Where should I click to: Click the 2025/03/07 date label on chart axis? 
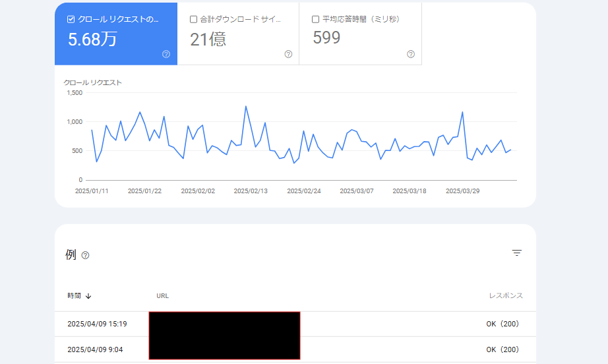tap(357, 191)
